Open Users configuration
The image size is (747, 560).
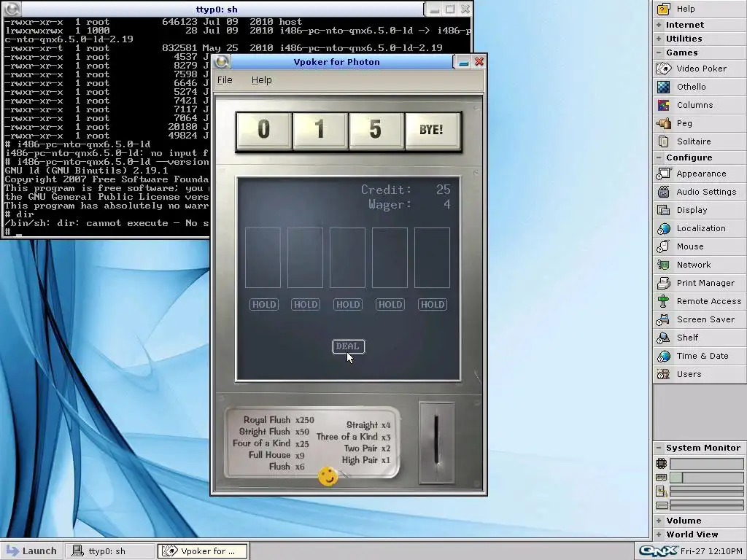click(x=700, y=374)
